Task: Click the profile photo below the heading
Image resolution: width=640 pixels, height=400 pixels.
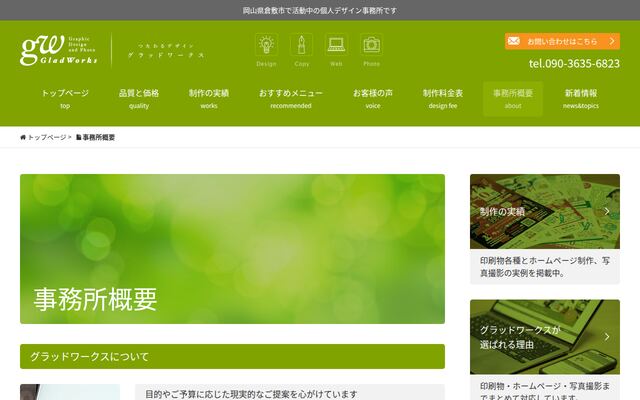Action: (70, 392)
